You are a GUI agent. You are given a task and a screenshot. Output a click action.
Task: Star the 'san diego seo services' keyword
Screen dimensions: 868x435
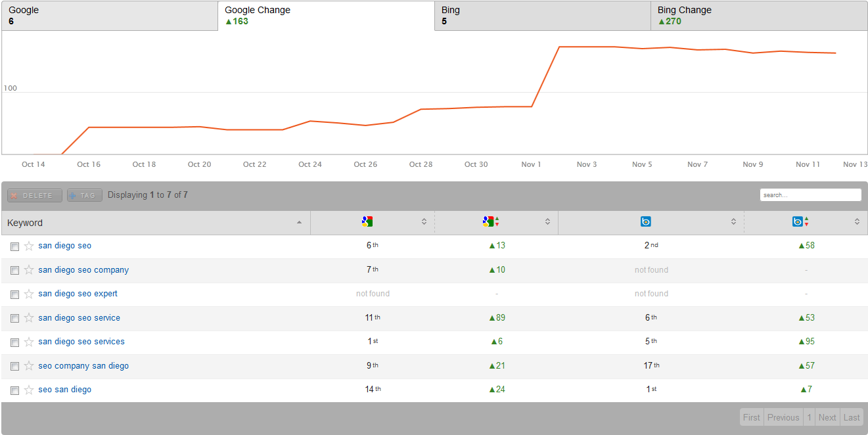pyautogui.click(x=29, y=342)
